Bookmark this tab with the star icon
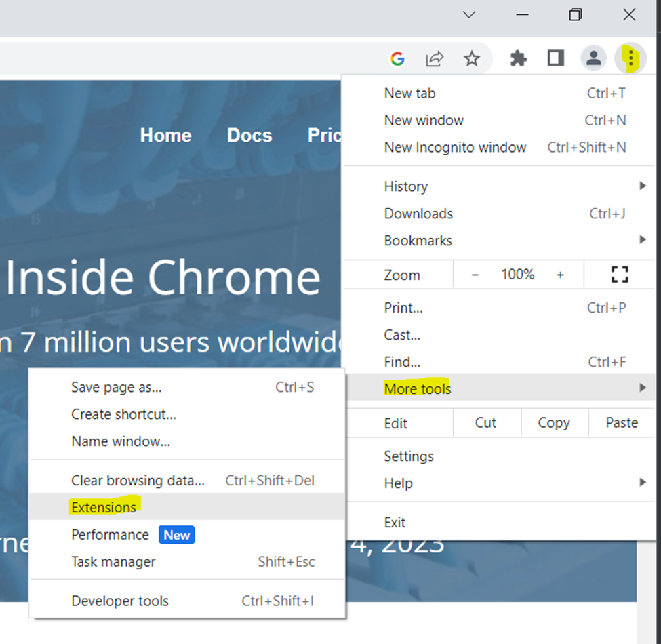The width and height of the screenshot is (661, 644). (471, 58)
